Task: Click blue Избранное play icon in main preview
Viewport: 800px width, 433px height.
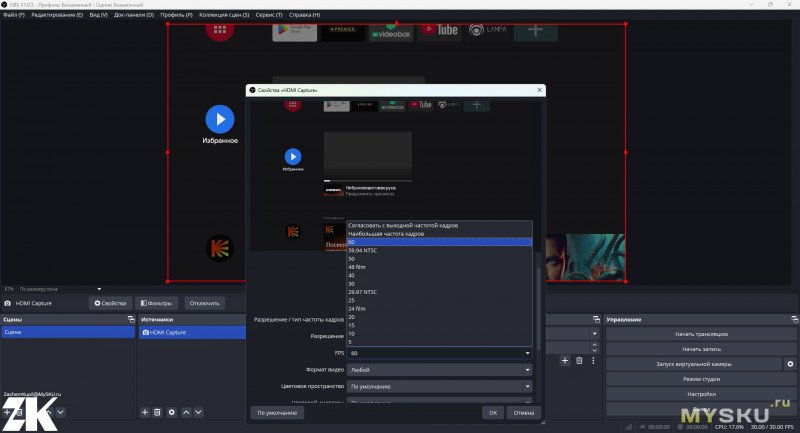Action: (x=220, y=119)
